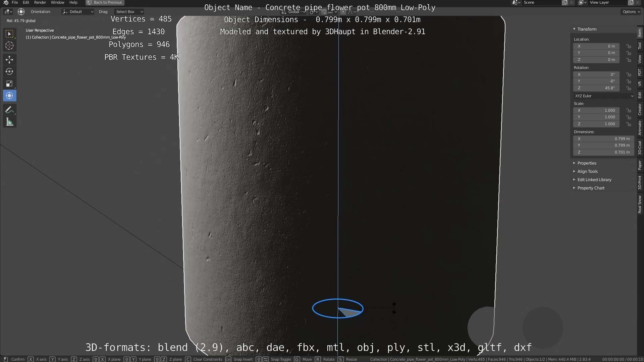Open the Options popover button
Viewport: 644px width, 362px height.
[x=631, y=12]
